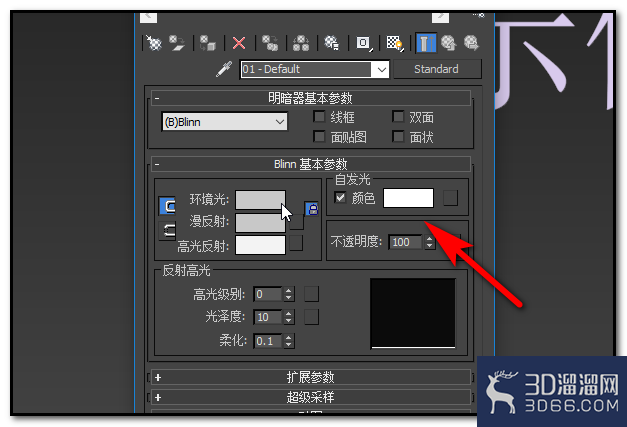Click the Get Material icon
Image resolution: width=627 pixels, height=427 pixels.
point(154,42)
